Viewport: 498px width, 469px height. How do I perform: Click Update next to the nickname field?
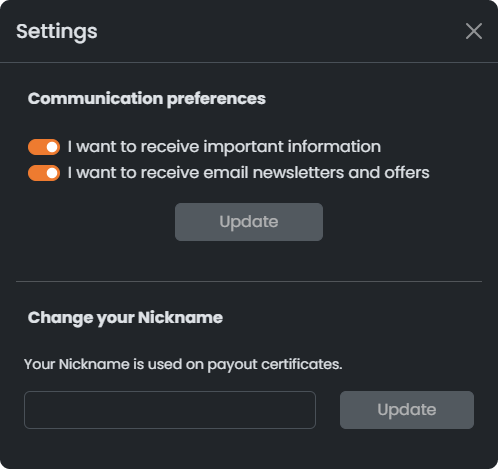point(407,410)
